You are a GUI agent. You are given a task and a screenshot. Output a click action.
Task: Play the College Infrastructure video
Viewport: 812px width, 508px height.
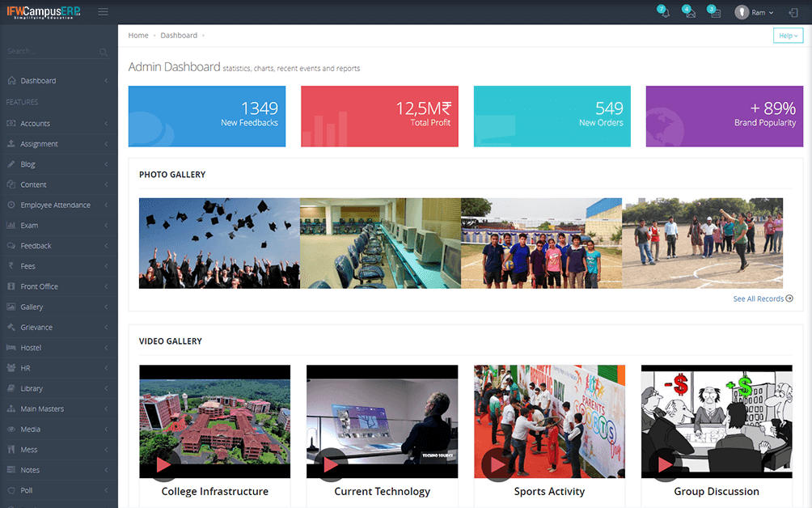163,465
